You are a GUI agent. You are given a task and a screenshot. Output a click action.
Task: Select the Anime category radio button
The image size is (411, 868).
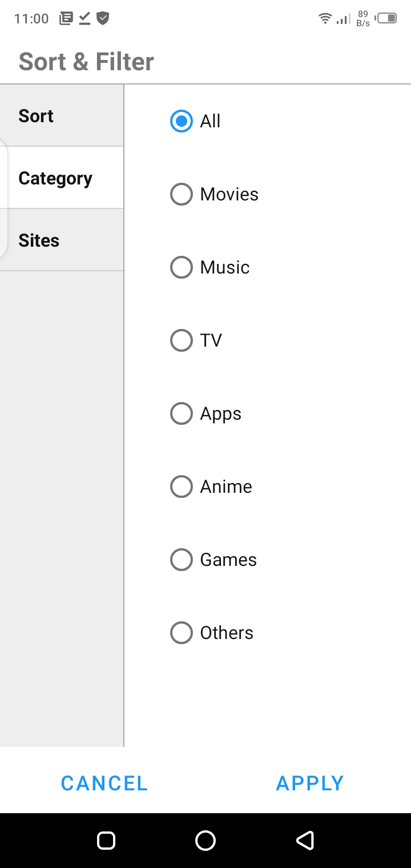pos(182,487)
